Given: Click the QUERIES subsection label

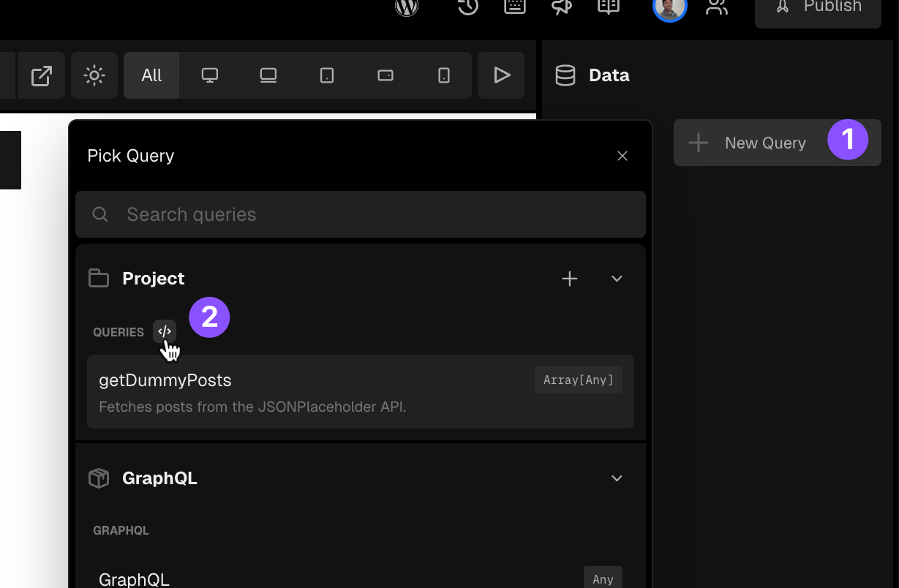Looking at the screenshot, I should 119,332.
